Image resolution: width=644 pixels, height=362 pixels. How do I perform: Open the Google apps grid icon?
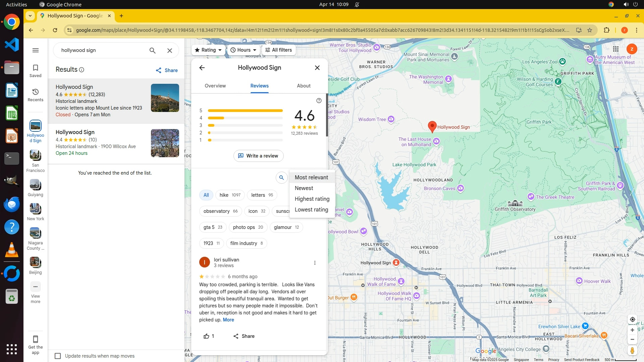(615, 49)
